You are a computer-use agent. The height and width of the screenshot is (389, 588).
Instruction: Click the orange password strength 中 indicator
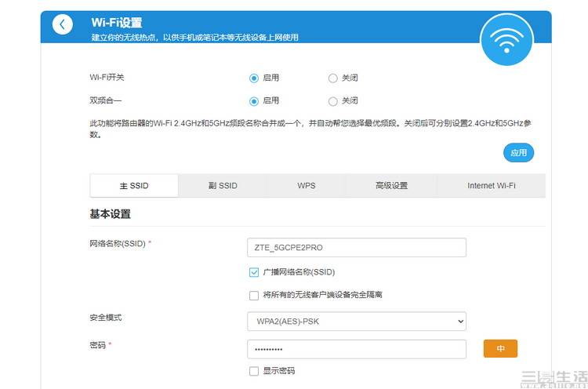point(500,349)
